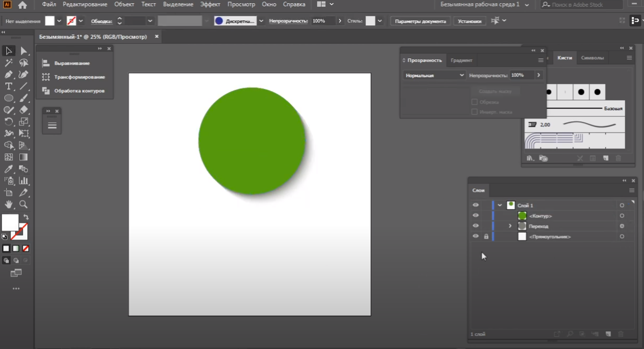The image size is (644, 349).
Task: Select the Pen tool
Action: (9, 75)
